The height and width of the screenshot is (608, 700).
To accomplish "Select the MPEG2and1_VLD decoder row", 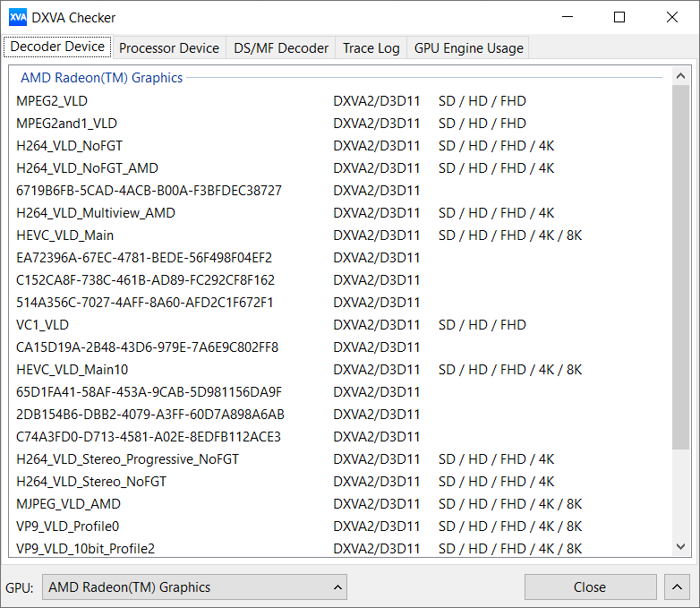I will (x=340, y=124).
